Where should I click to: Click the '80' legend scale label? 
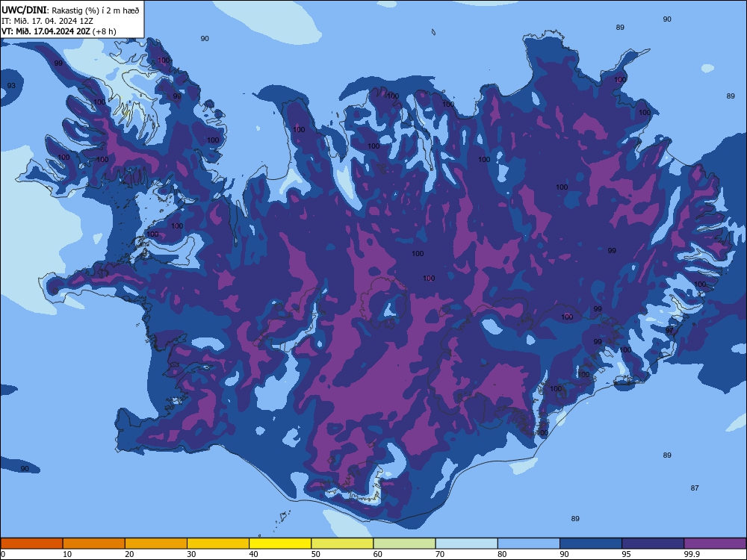tap(502, 554)
